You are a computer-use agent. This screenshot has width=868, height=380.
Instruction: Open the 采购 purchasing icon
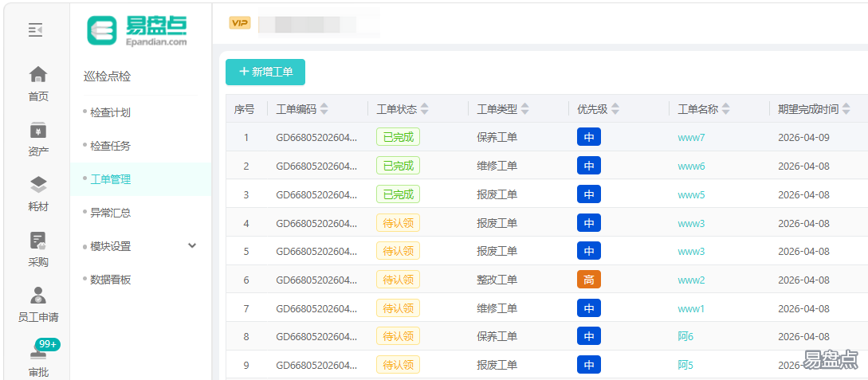38,241
